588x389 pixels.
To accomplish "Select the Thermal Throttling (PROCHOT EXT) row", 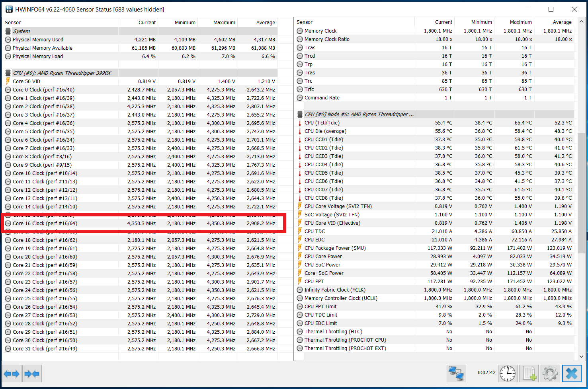I will click(x=434, y=348).
